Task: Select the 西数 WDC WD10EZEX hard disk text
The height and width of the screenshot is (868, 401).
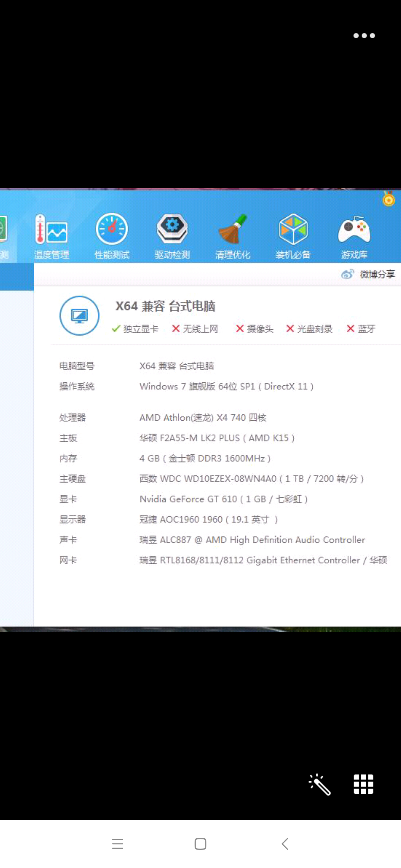Action: [x=252, y=479]
